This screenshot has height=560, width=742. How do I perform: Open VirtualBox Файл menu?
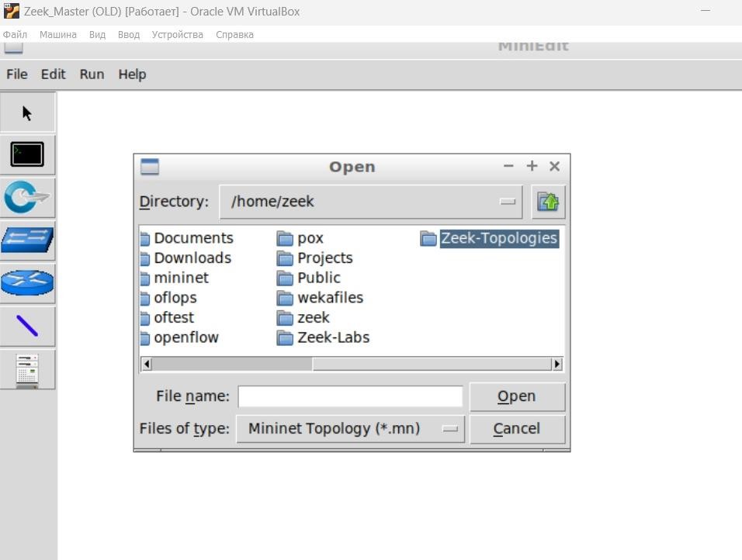[x=16, y=35]
